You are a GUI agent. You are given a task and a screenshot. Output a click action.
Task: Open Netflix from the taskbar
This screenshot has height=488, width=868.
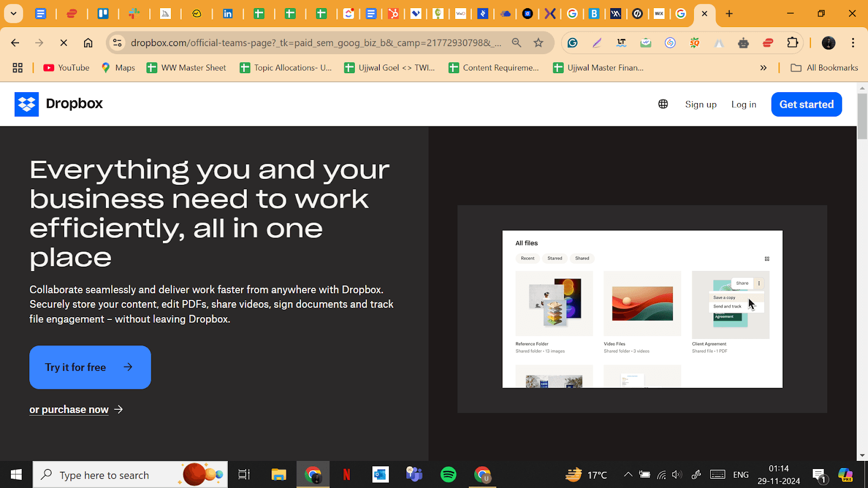pos(347,475)
